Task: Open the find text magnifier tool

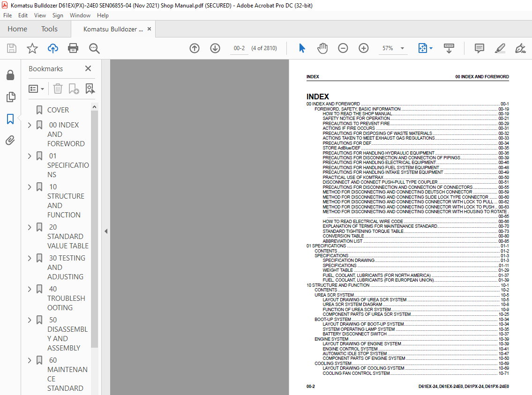Action: pyautogui.click(x=94, y=48)
